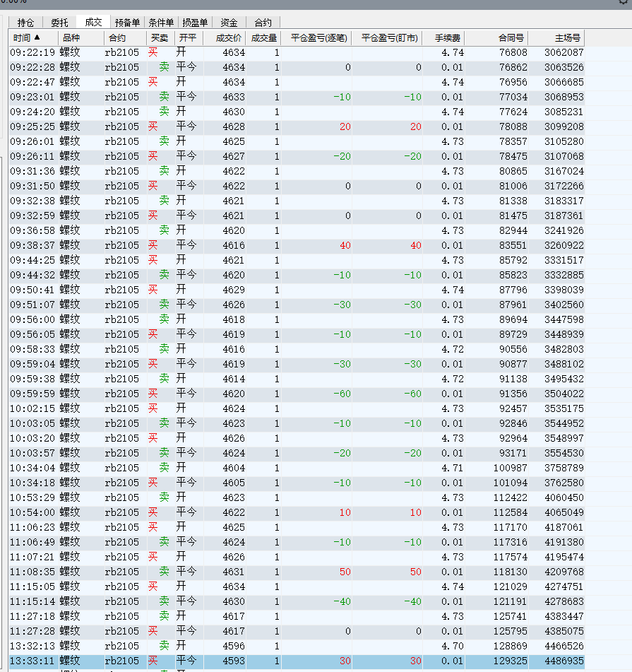Open the 合约 tab
This screenshot has width=632, height=672.
click(262, 23)
